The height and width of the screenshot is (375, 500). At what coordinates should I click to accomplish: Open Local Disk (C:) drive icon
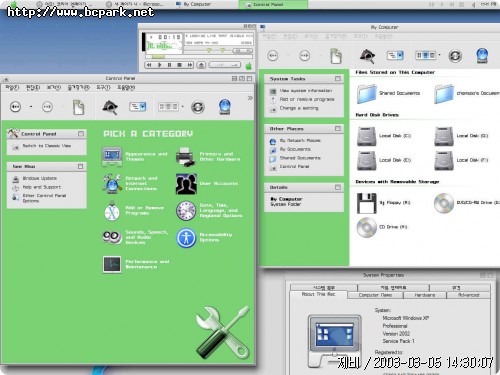(367, 136)
